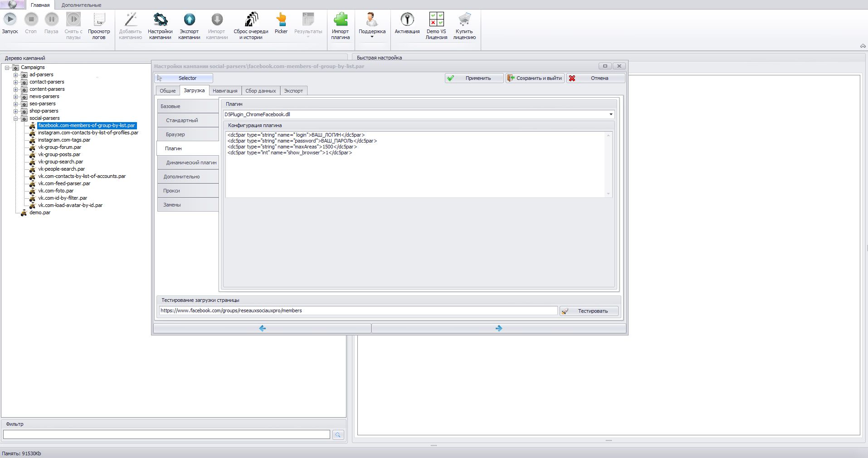Click the Стоп (Stop) toolbar icon
The height and width of the screenshot is (458, 868).
point(31,20)
